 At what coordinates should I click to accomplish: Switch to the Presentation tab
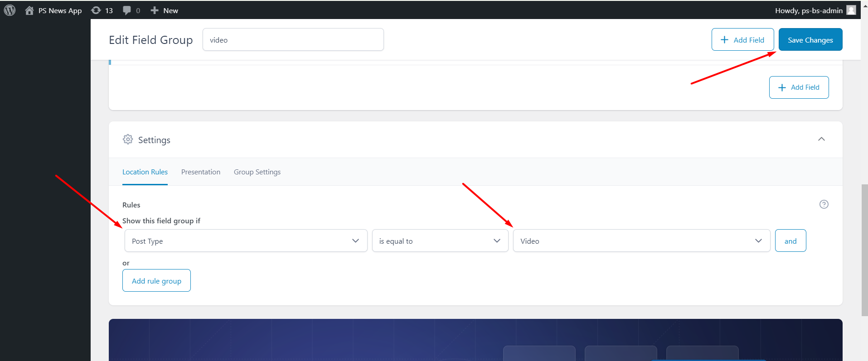point(201,172)
